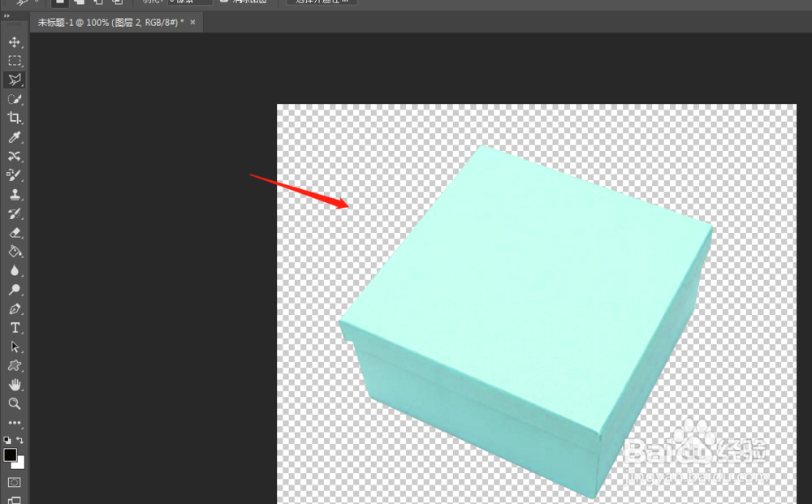Select the Quick Selection tool

15,99
